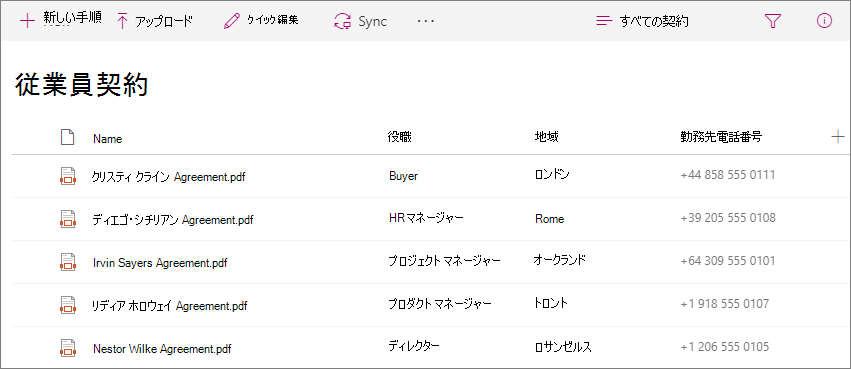Image resolution: width=851 pixels, height=369 pixels.
Task: Click the file type column header icon
Action: tap(67, 138)
